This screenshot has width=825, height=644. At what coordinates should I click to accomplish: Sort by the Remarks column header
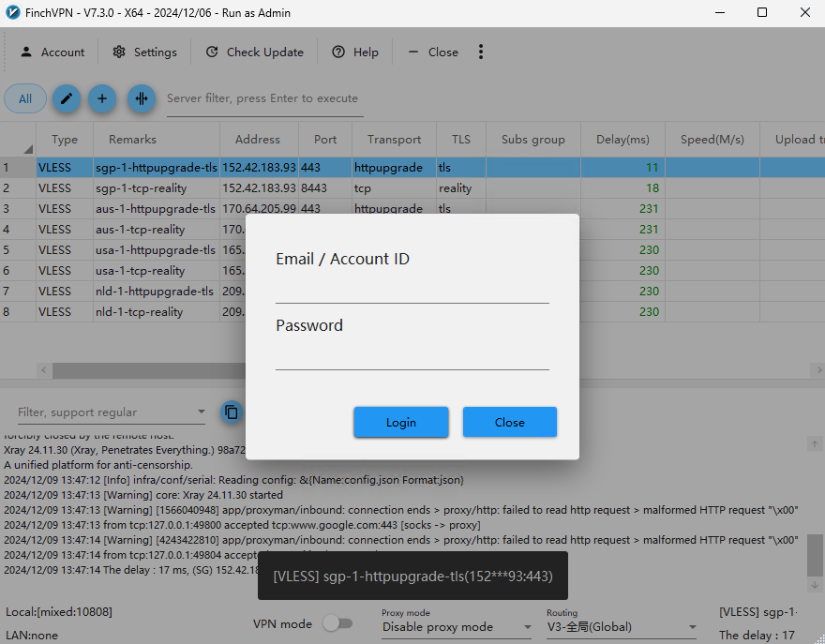pos(157,140)
